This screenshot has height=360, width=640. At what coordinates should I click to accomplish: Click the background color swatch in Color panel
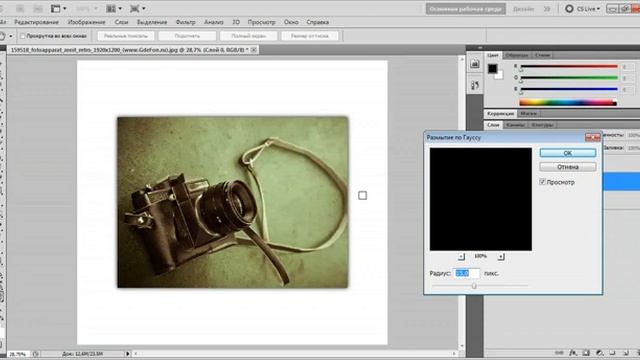click(x=500, y=76)
